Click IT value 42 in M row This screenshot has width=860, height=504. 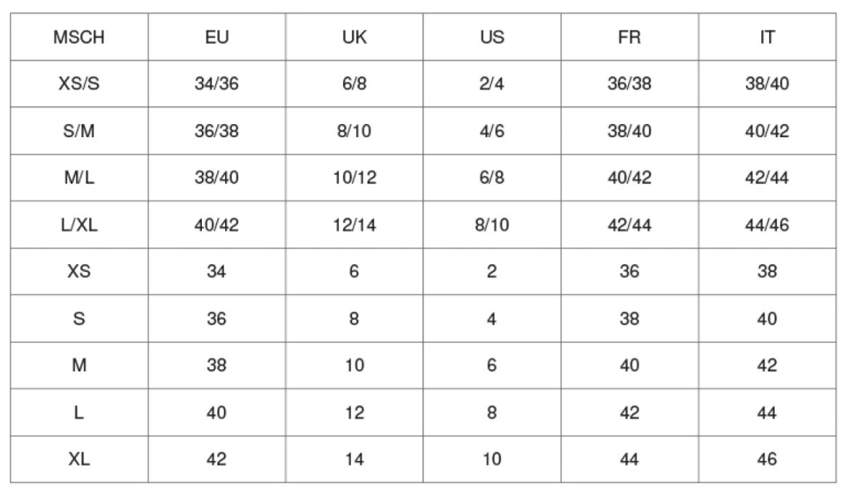pyautogui.click(x=767, y=365)
